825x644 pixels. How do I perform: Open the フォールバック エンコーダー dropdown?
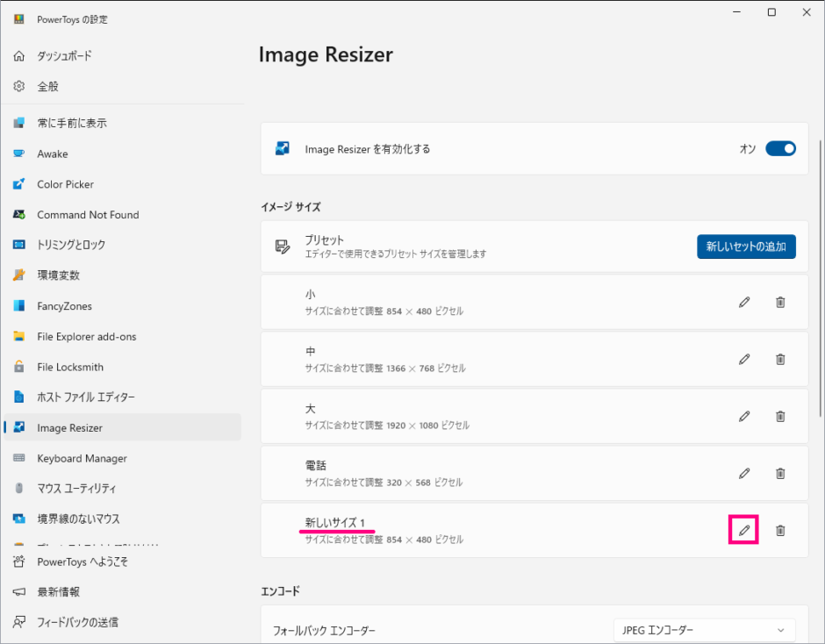tap(705, 630)
